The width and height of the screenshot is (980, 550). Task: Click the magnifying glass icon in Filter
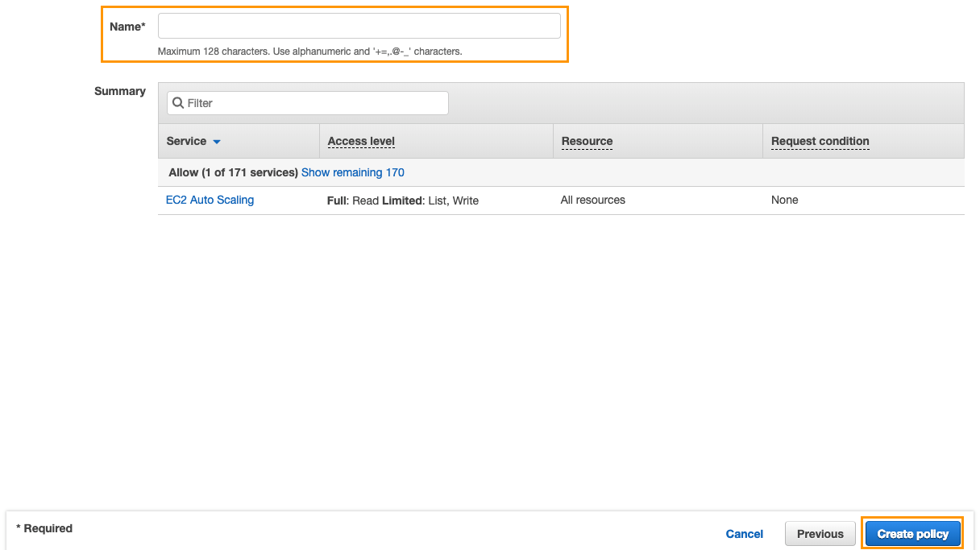coord(178,103)
